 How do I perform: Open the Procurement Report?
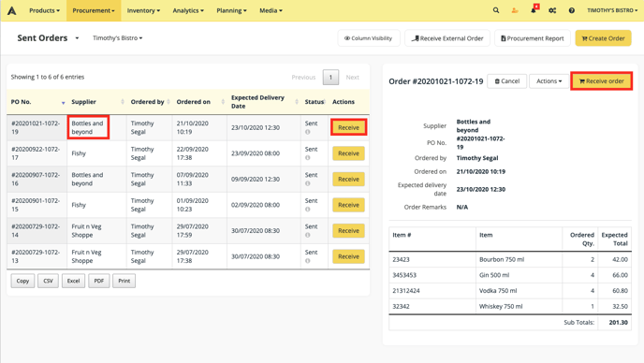pyautogui.click(x=533, y=38)
